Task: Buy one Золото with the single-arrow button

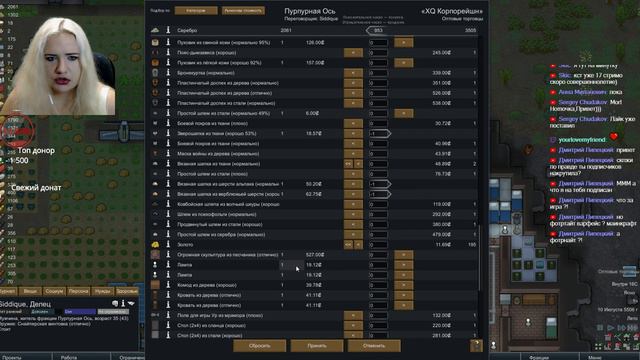Action: [x=358, y=244]
